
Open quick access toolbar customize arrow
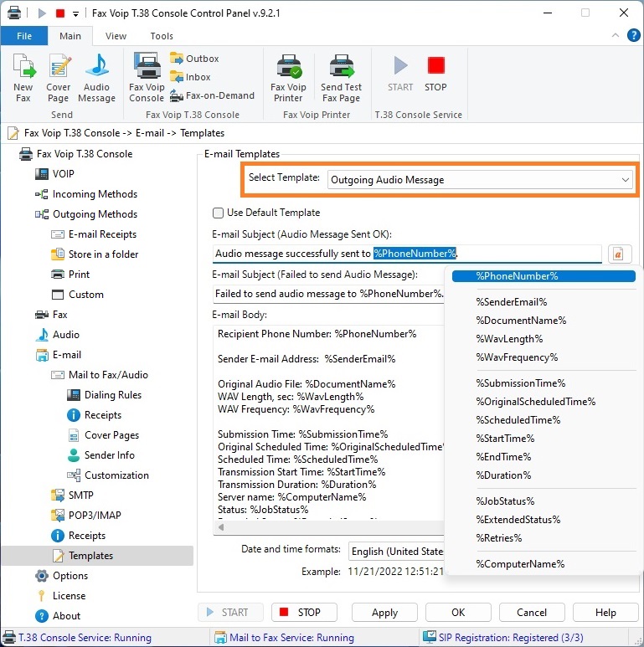pos(75,14)
